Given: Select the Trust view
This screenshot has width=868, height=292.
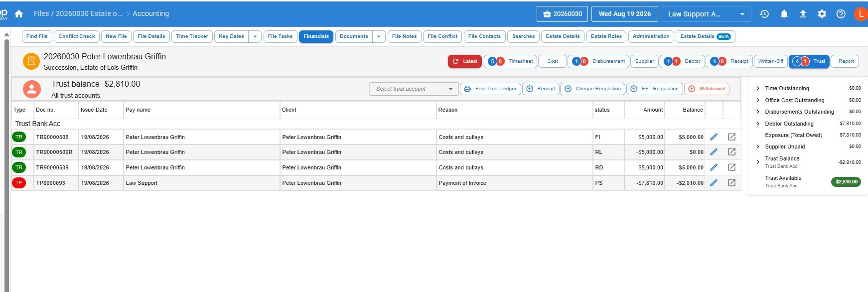Looking at the screenshot, I should click(x=809, y=61).
